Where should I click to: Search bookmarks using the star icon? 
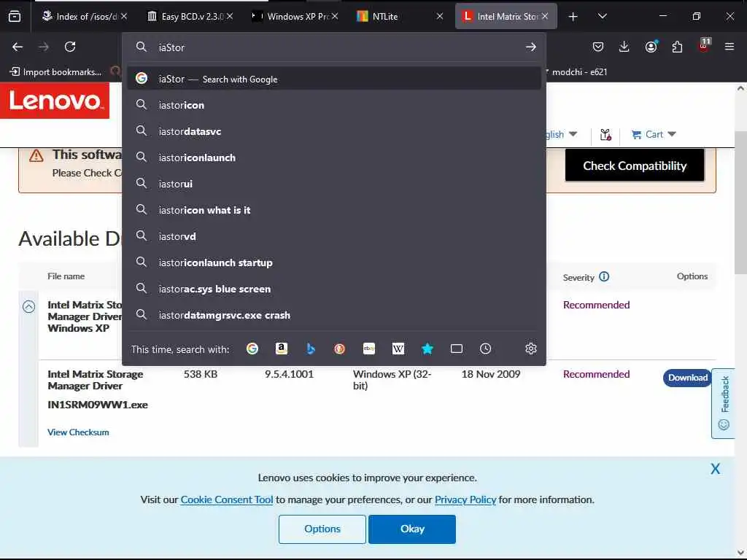tap(427, 349)
